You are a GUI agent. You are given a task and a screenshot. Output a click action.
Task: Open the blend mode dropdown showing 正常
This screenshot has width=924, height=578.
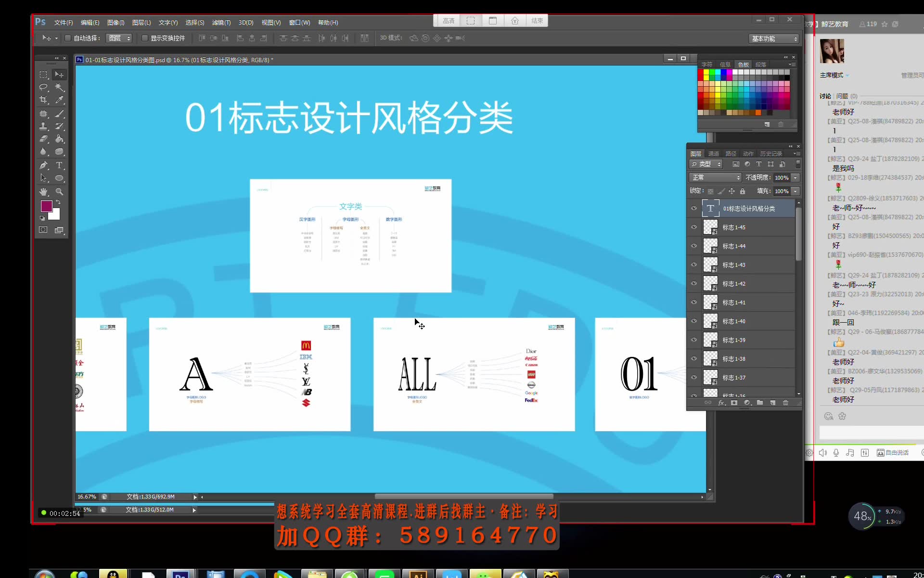coord(715,177)
